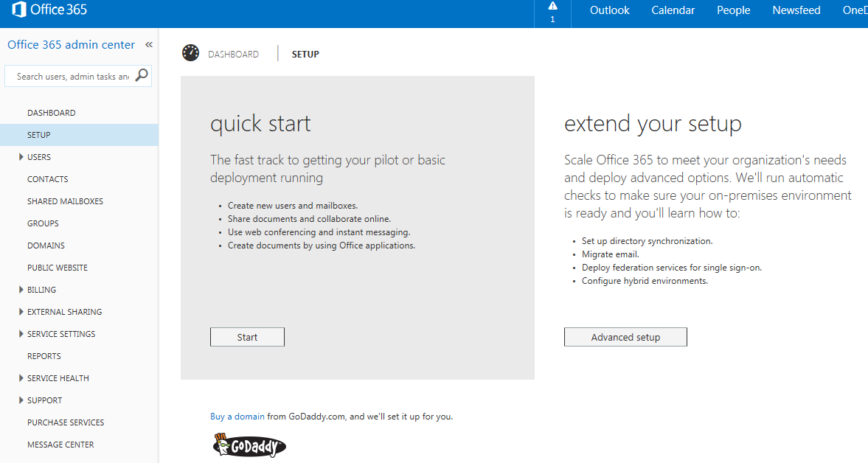Expand the EXTERNAL SHARING section
Viewport: 868px width, 463px height.
click(21, 312)
